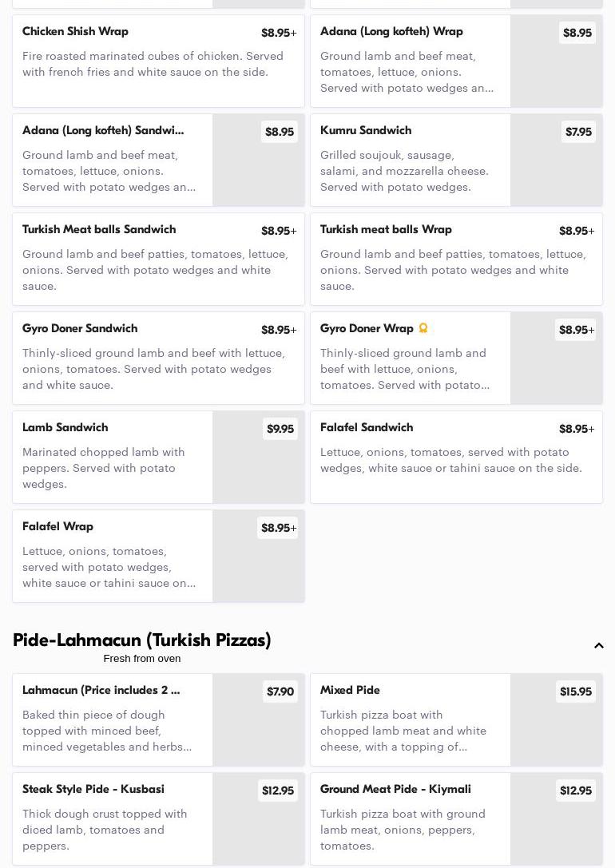Open the Turkish meat balls Wrap item

(456, 259)
